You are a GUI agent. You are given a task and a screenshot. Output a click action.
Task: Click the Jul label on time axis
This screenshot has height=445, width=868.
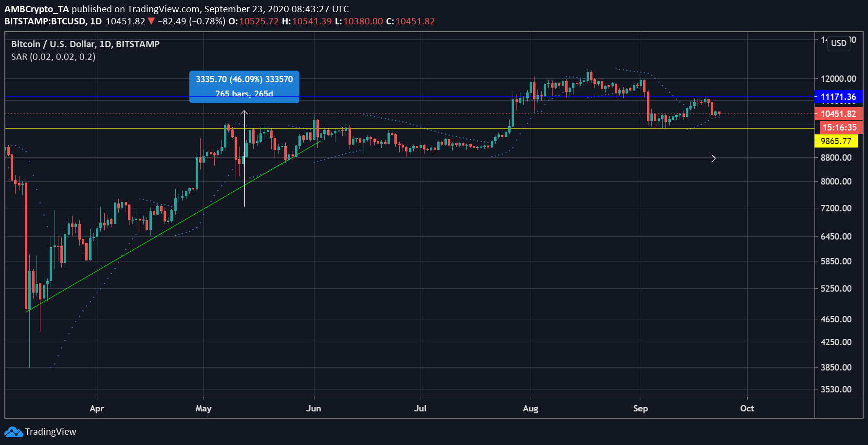(x=420, y=408)
